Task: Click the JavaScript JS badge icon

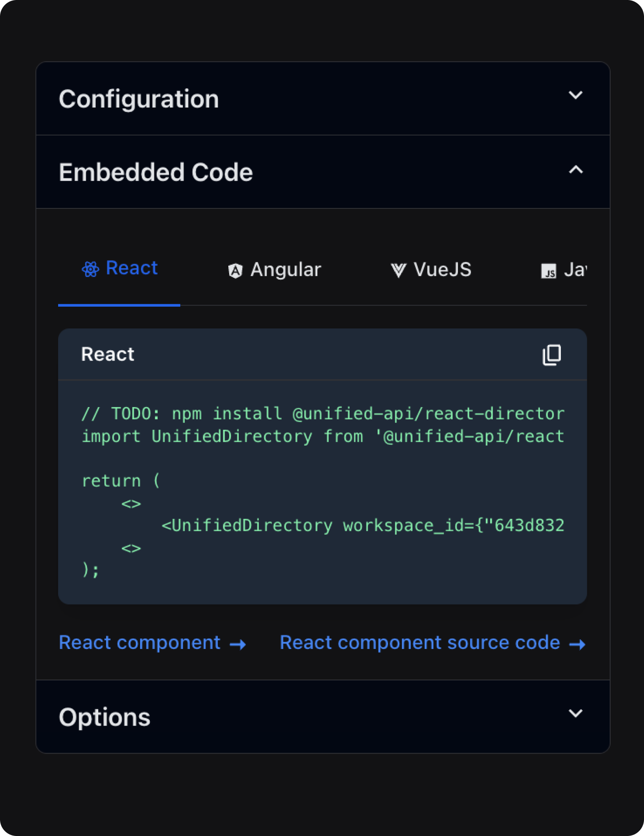Action: (548, 271)
